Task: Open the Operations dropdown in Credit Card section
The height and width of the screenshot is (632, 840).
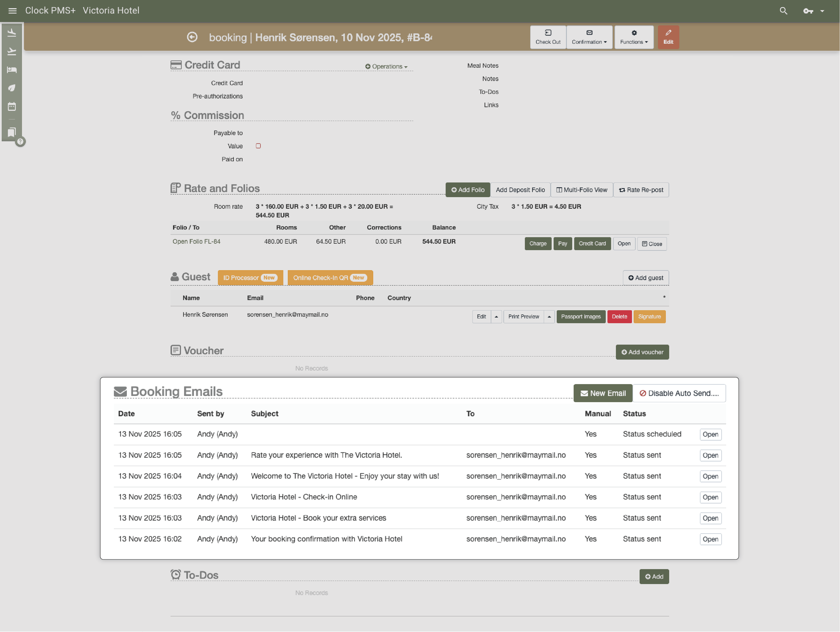Action: click(386, 66)
